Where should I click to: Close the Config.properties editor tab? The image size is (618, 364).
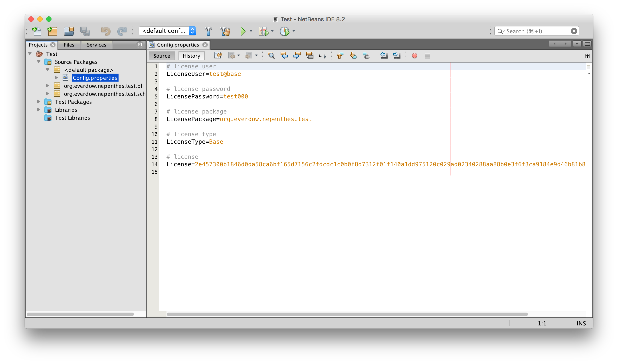coord(205,45)
